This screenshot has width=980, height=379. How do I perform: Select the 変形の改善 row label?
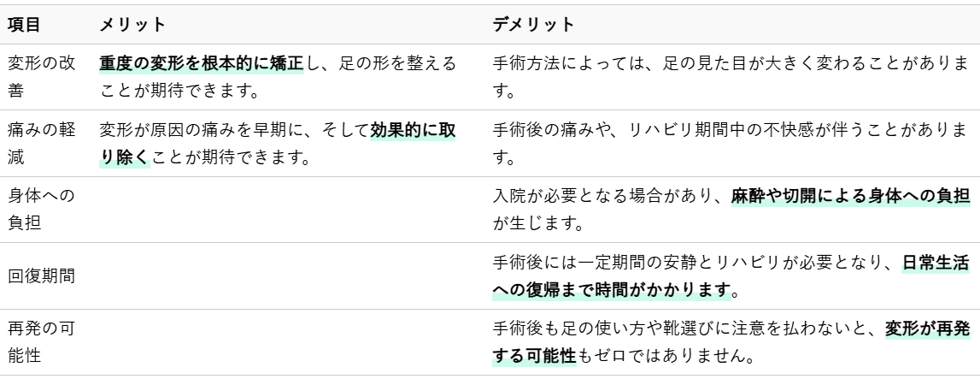click(x=41, y=76)
